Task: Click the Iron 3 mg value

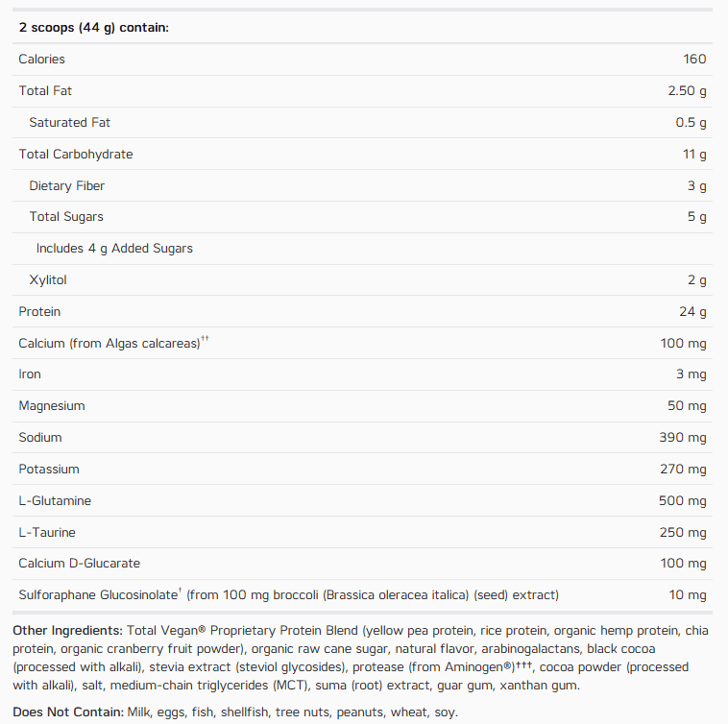Action: (692, 374)
